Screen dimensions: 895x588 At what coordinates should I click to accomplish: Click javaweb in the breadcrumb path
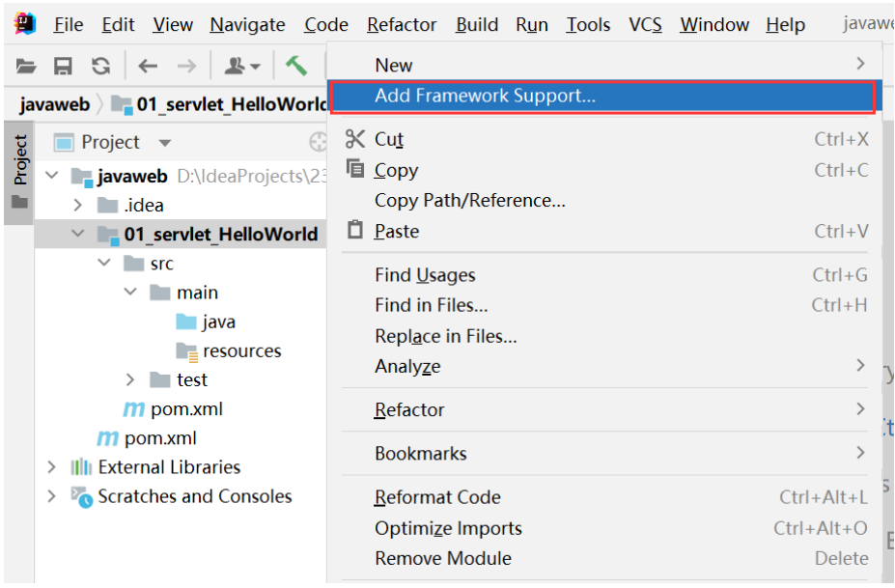point(55,104)
